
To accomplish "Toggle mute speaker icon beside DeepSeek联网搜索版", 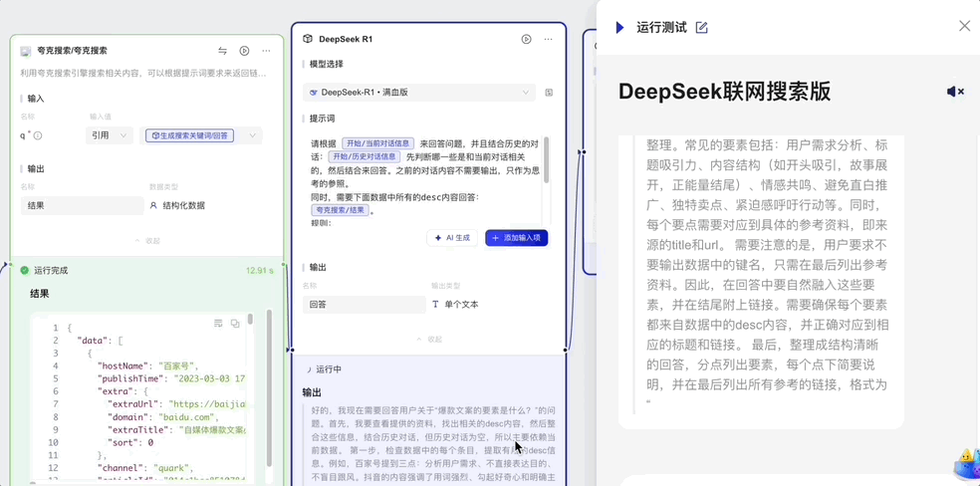I will (x=954, y=92).
